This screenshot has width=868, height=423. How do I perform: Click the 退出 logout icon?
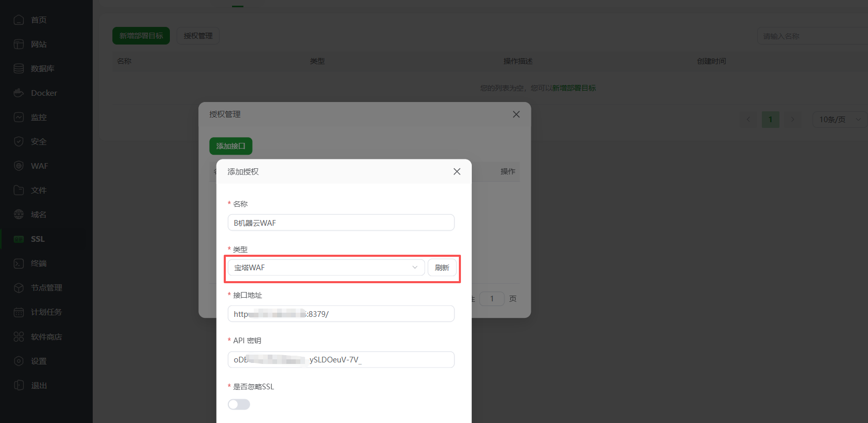pos(19,385)
